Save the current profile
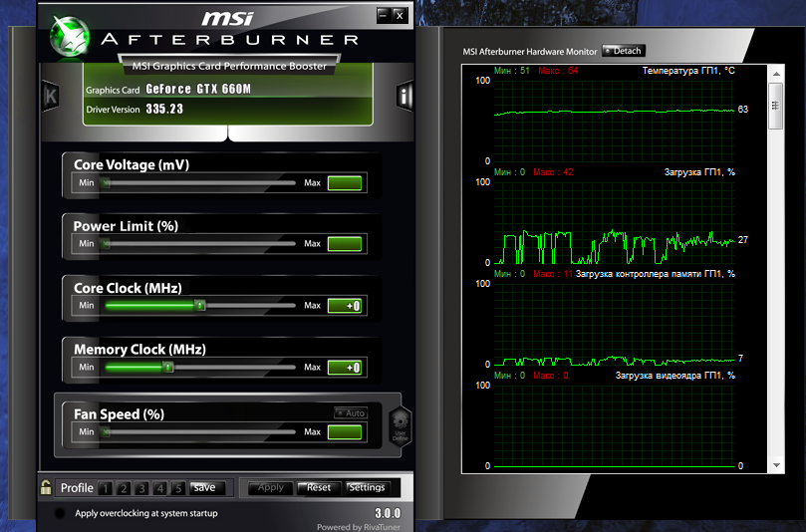 204,488
